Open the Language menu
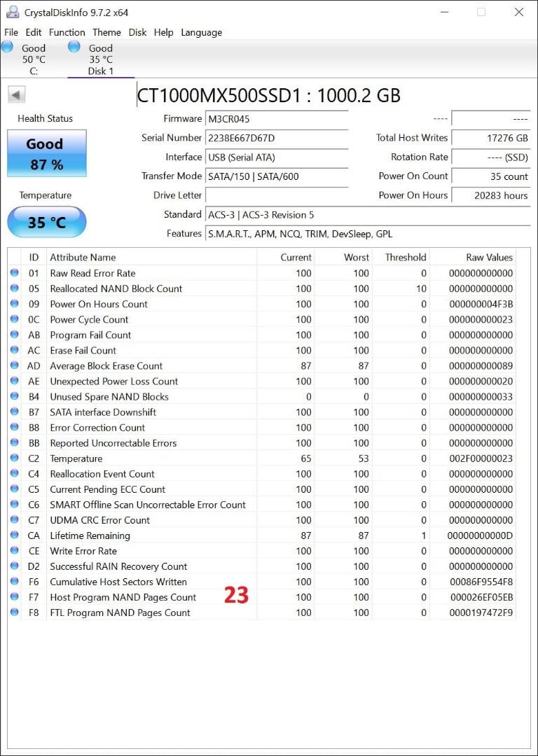Viewport: 538px width, 756px height. pos(202,32)
